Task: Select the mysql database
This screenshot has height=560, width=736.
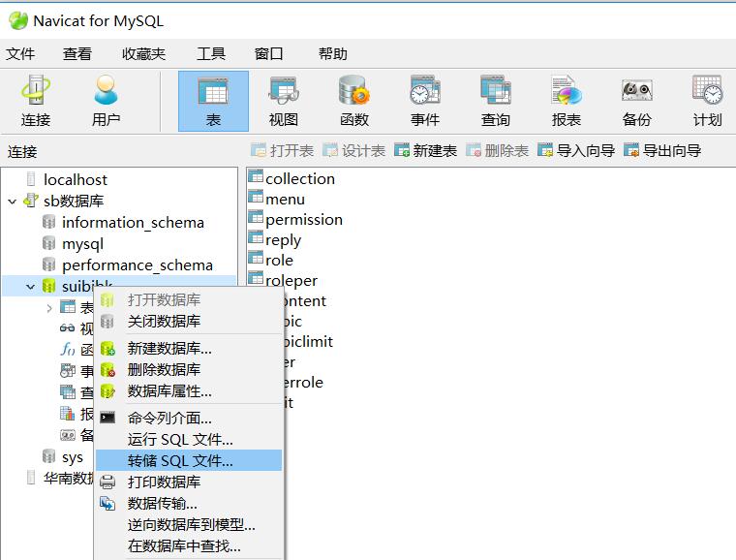Action: 82,244
